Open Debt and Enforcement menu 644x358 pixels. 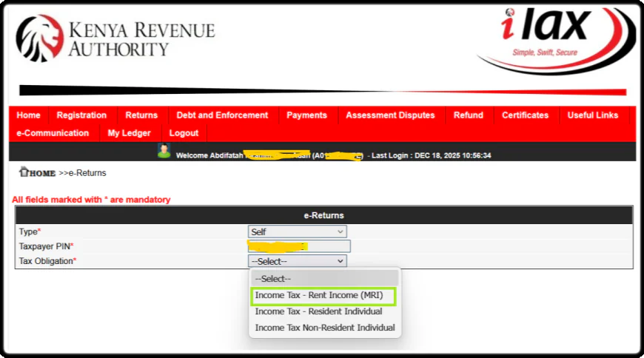coord(222,115)
